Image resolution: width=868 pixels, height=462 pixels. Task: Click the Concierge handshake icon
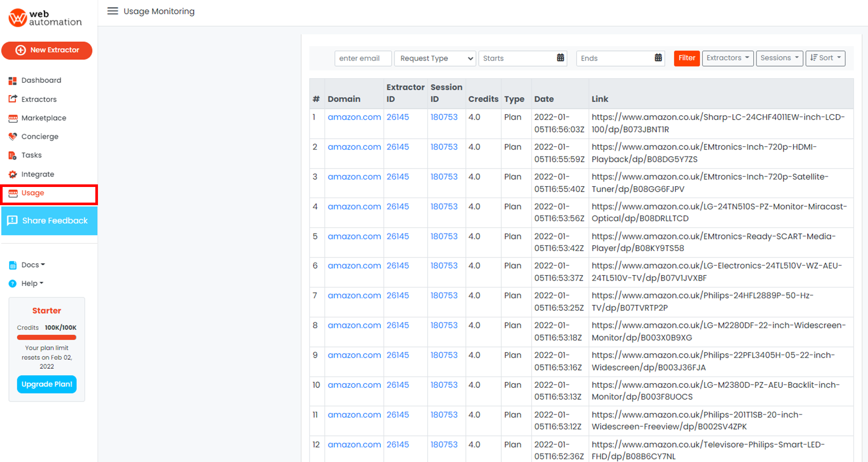pyautogui.click(x=13, y=137)
